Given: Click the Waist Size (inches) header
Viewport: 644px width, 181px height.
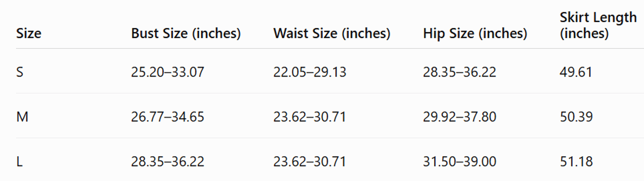Looking at the screenshot, I should 332,33.
